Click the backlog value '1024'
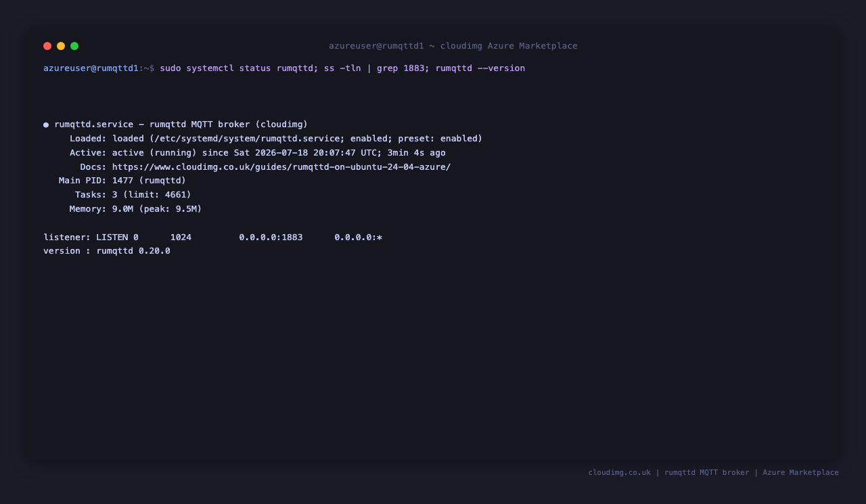 [181, 237]
